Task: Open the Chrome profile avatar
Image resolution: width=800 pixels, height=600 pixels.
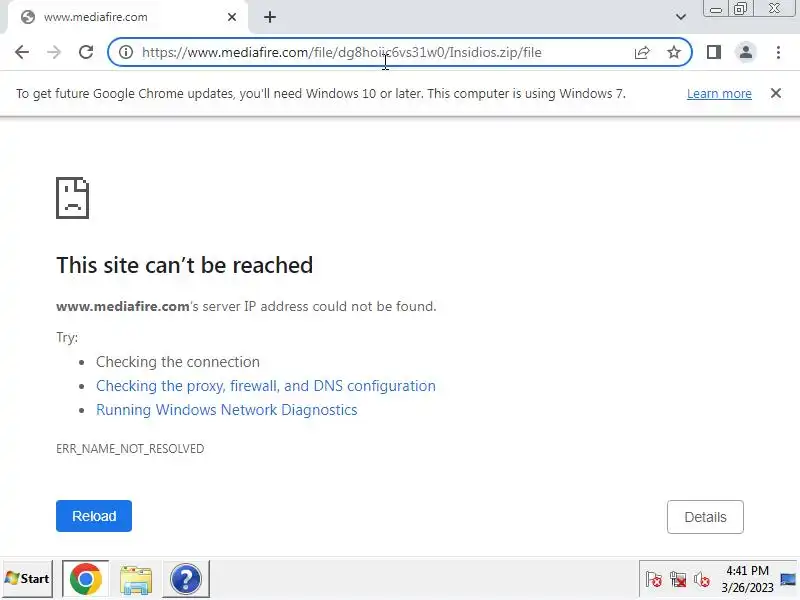Action: tap(745, 52)
